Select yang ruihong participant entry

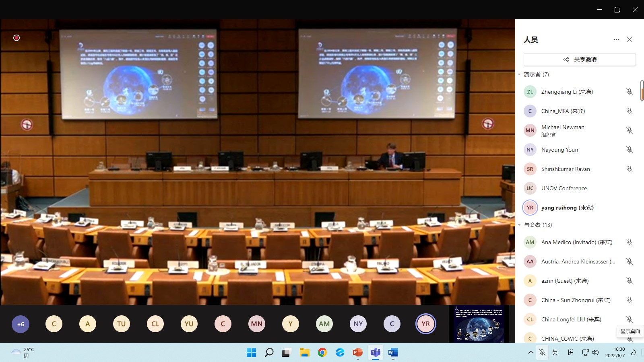point(567,208)
